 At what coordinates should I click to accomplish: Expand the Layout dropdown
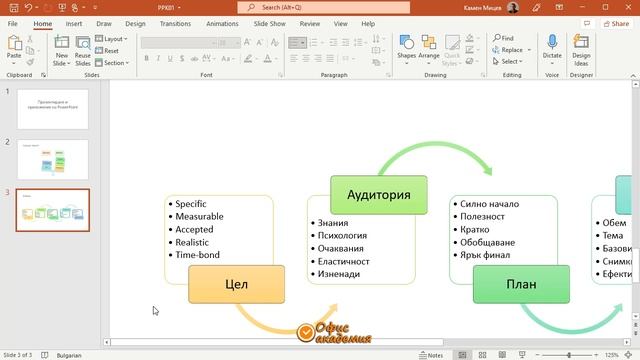pyautogui.click(x=111, y=39)
